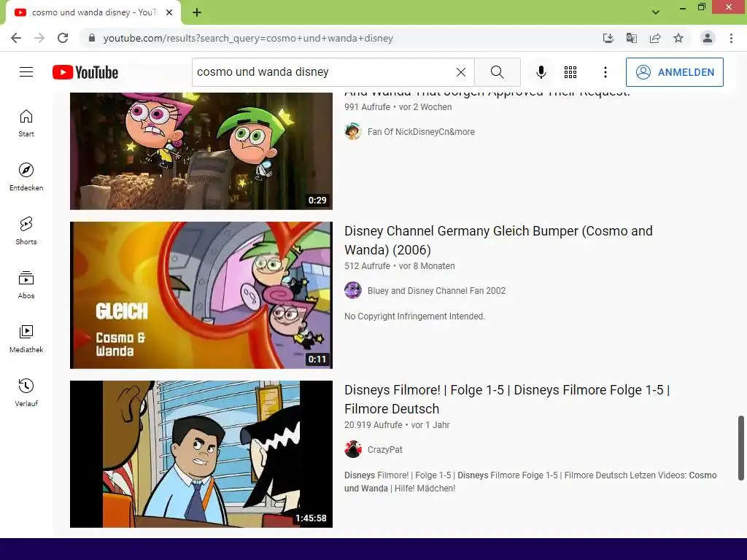Open the Cosmo and Wanda 0:29 video thumbnail
747x560 pixels.
(x=201, y=151)
